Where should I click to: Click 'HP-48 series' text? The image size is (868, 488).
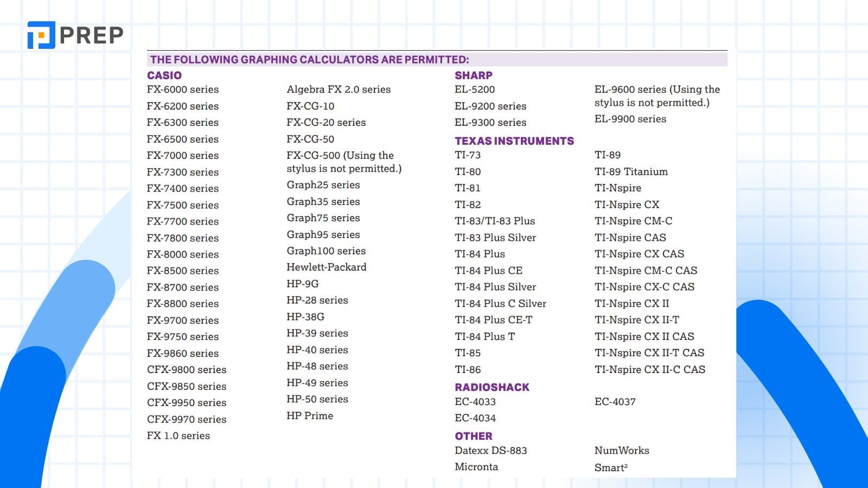tap(317, 367)
